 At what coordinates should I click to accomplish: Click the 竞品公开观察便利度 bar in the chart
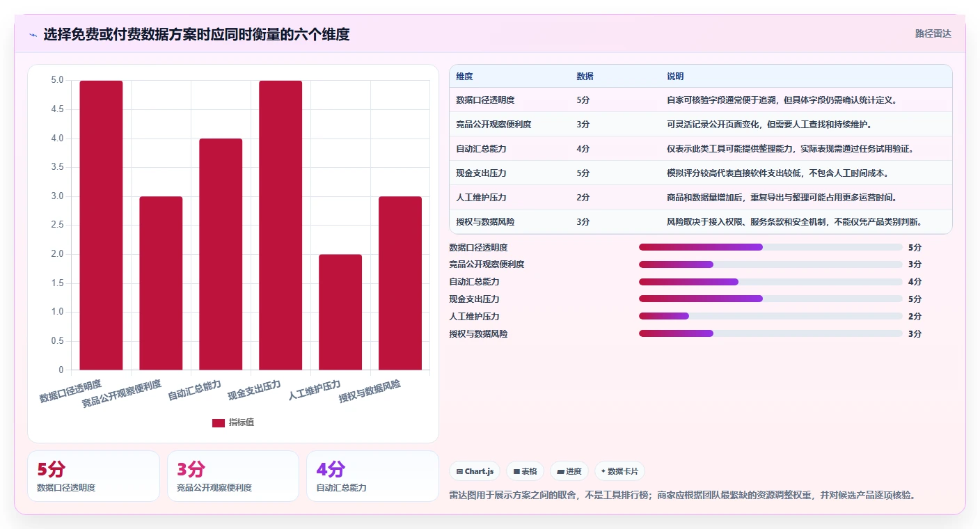pos(161,283)
